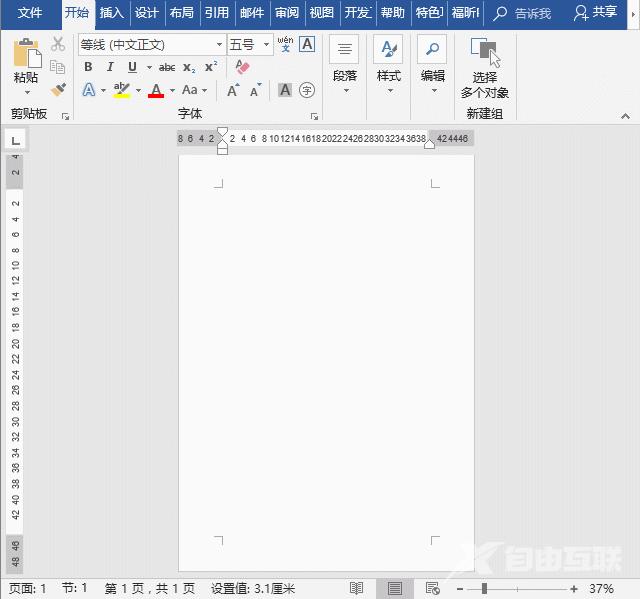640x599 pixels.
Task: Select the Format Painter brush
Action: (x=58, y=90)
